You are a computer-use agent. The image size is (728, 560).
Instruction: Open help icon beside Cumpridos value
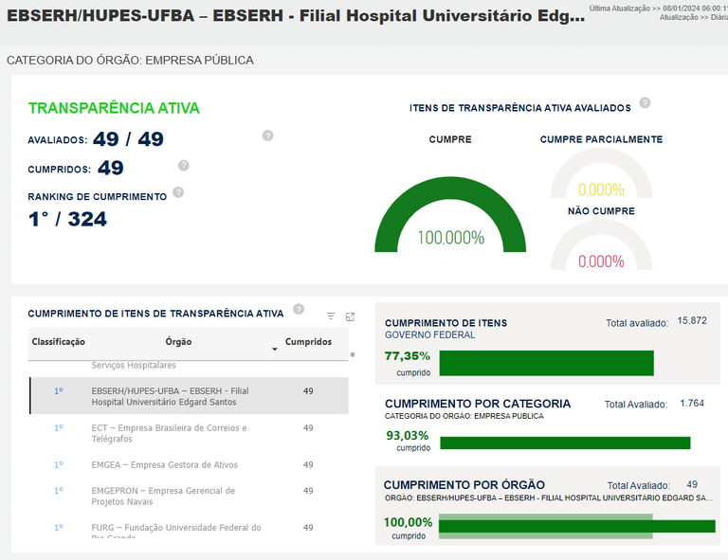[183, 166]
